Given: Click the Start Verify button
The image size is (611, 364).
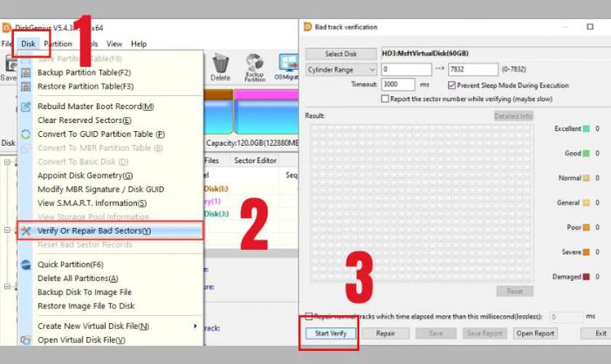Looking at the screenshot, I should [x=331, y=333].
